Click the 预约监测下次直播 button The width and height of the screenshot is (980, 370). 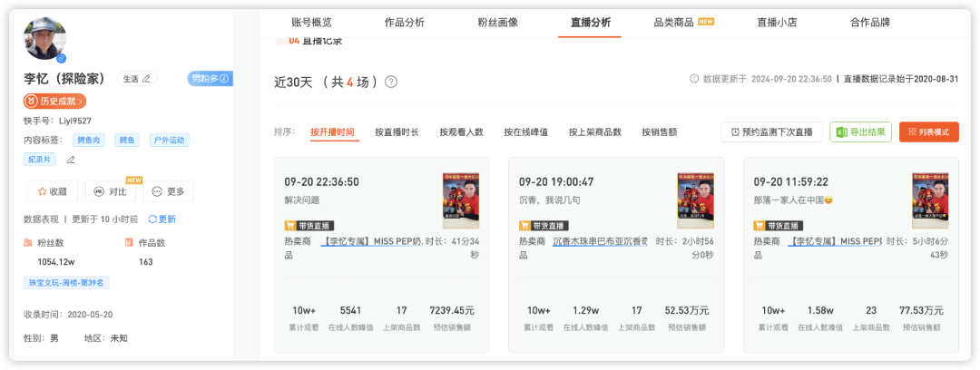772,132
